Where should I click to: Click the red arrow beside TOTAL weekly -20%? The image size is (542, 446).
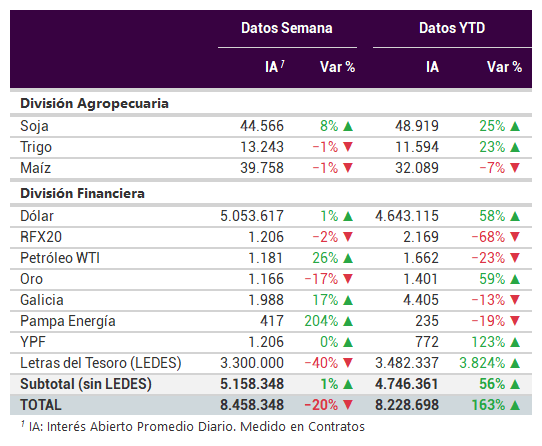pos(348,405)
